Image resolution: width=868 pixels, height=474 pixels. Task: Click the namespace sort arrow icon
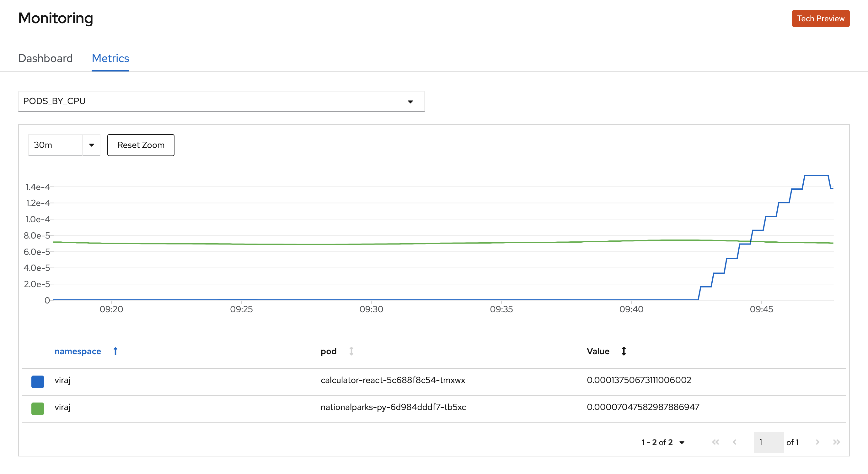[115, 351]
